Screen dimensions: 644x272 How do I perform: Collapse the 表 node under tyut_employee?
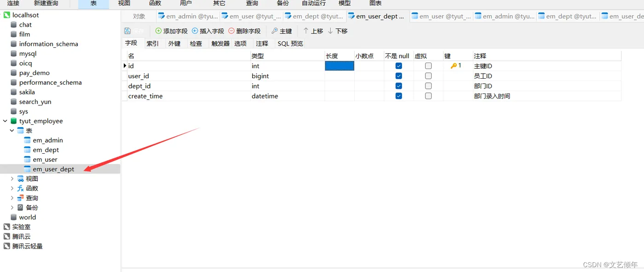[x=12, y=130]
